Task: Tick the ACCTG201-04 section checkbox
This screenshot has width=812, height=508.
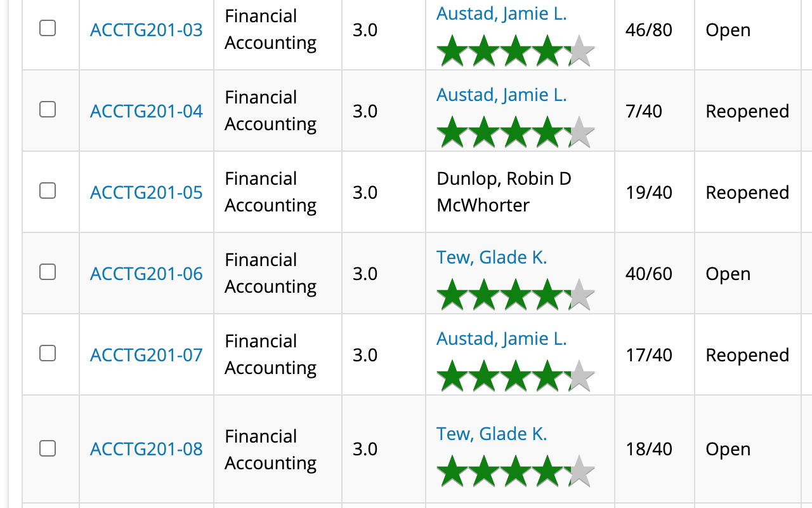Action: [48, 109]
